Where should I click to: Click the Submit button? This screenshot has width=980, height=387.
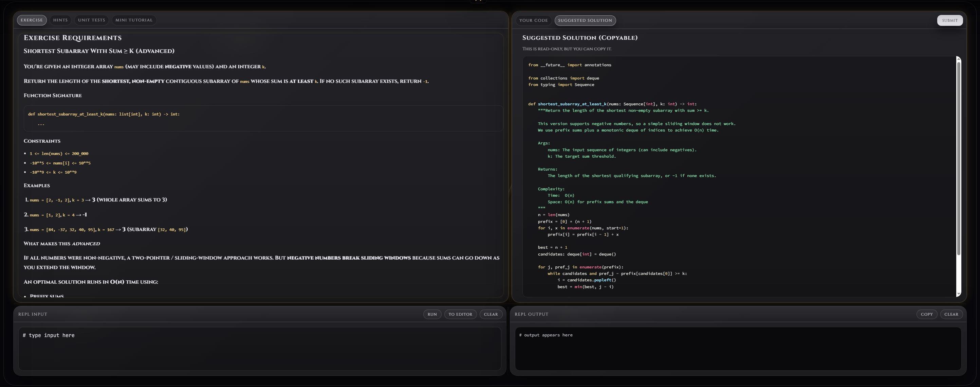(949, 21)
